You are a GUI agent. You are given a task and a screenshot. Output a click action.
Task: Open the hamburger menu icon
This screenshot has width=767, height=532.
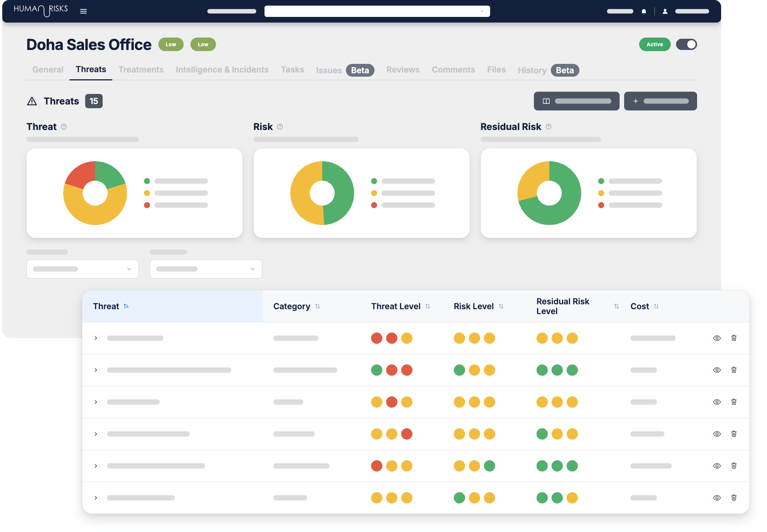(x=83, y=11)
